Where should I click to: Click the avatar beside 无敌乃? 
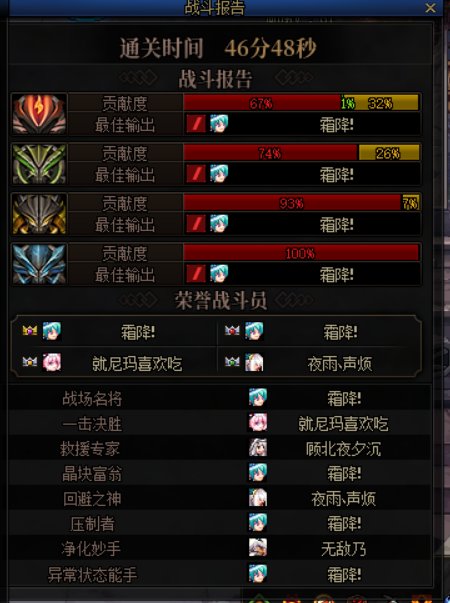tap(258, 548)
